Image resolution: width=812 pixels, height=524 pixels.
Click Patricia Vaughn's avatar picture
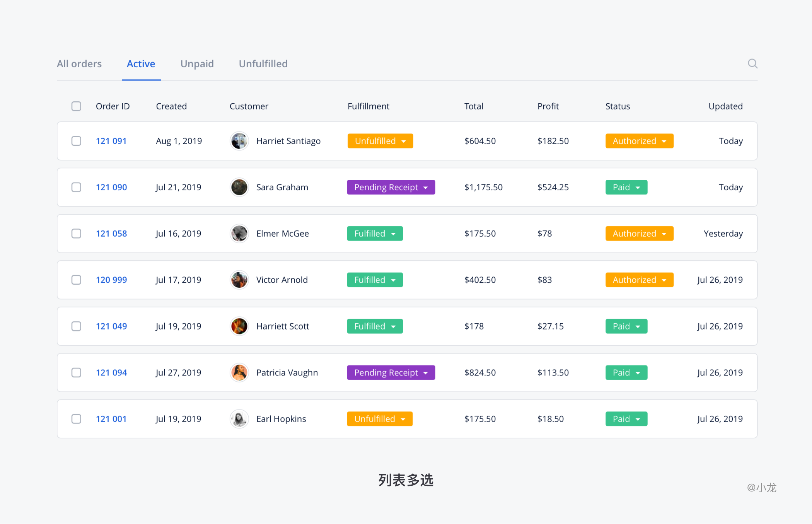239,373
